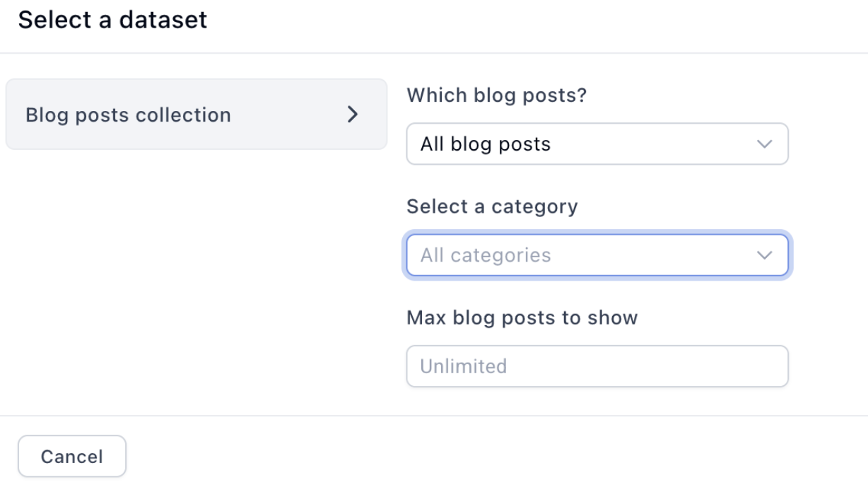
Task: Click the Cancel button label text
Action: pyautogui.click(x=72, y=457)
